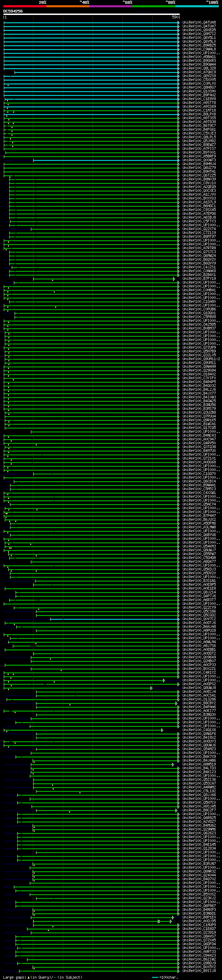The width and height of the screenshot is (222, 980).
Task: Select text UniRef100_A7QKC9
Action: (199, 72)
